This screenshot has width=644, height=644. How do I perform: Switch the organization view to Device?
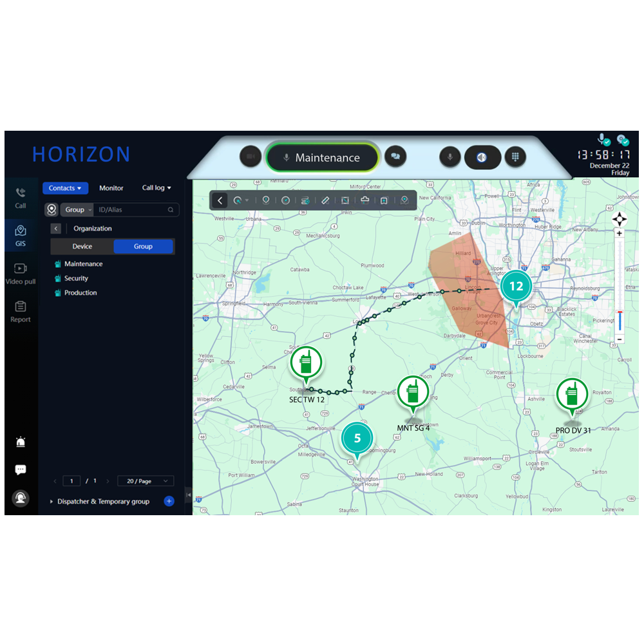82,247
